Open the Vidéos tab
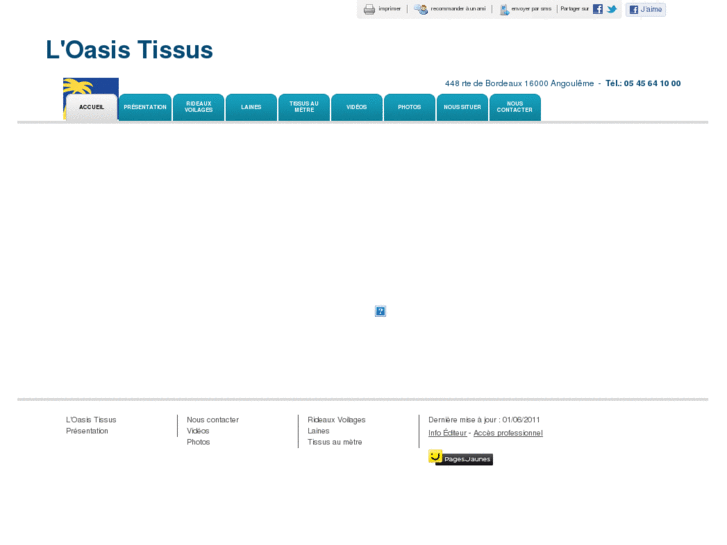This screenshot has width=727, height=545. (357, 107)
